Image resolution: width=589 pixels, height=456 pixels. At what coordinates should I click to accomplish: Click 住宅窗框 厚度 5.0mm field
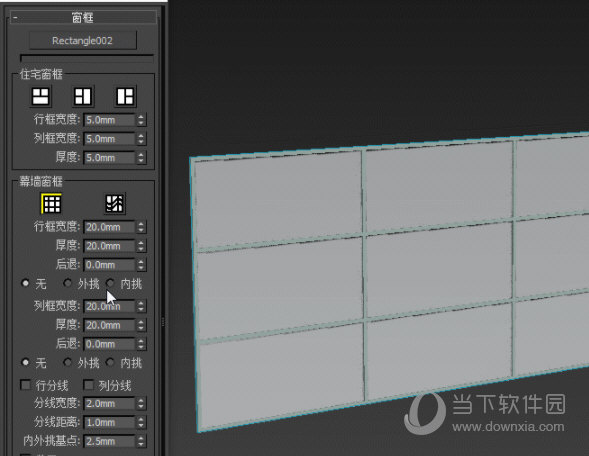(109, 158)
